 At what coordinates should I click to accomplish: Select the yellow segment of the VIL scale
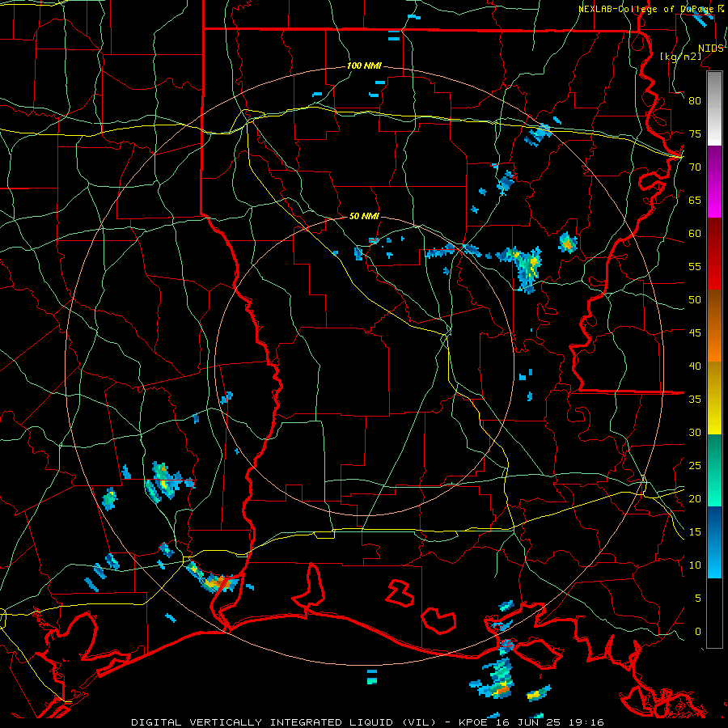click(714, 398)
